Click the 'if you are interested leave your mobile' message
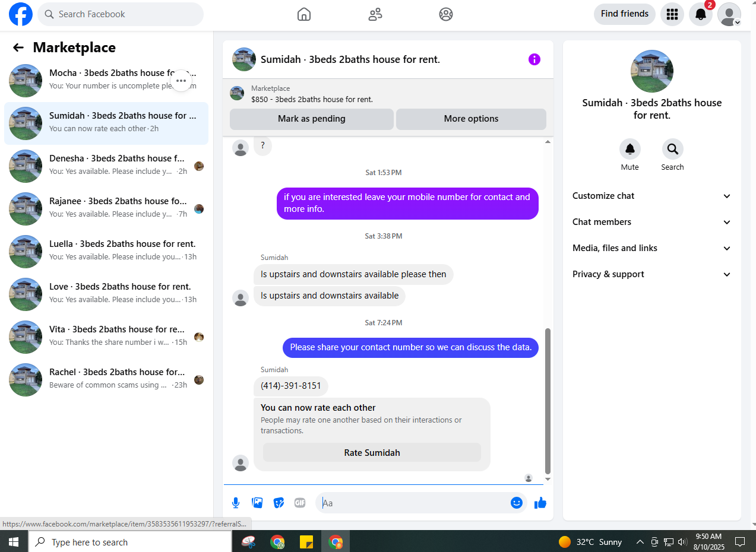Image resolution: width=756 pixels, height=552 pixels. [407, 203]
